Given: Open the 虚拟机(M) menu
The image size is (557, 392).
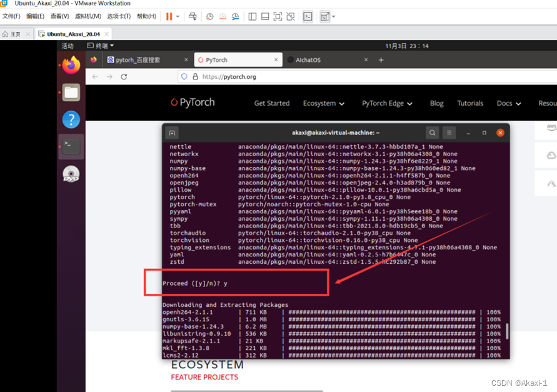Looking at the screenshot, I should (88, 16).
